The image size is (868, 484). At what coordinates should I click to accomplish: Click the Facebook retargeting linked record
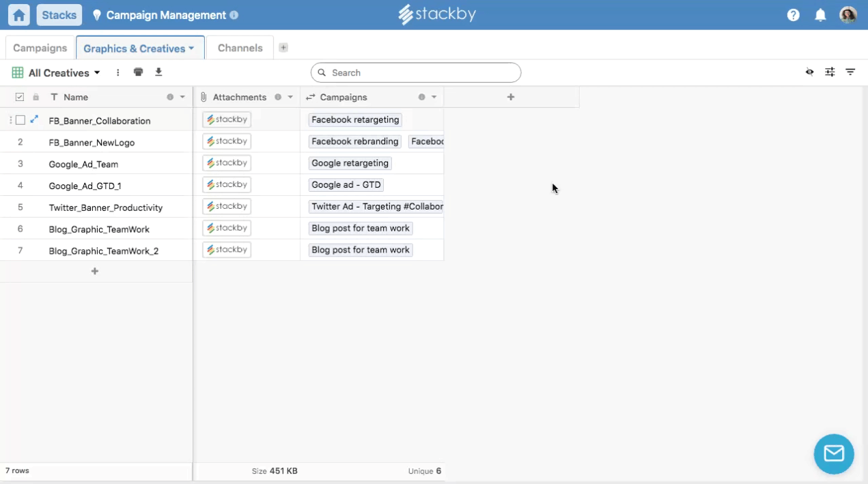click(x=355, y=119)
